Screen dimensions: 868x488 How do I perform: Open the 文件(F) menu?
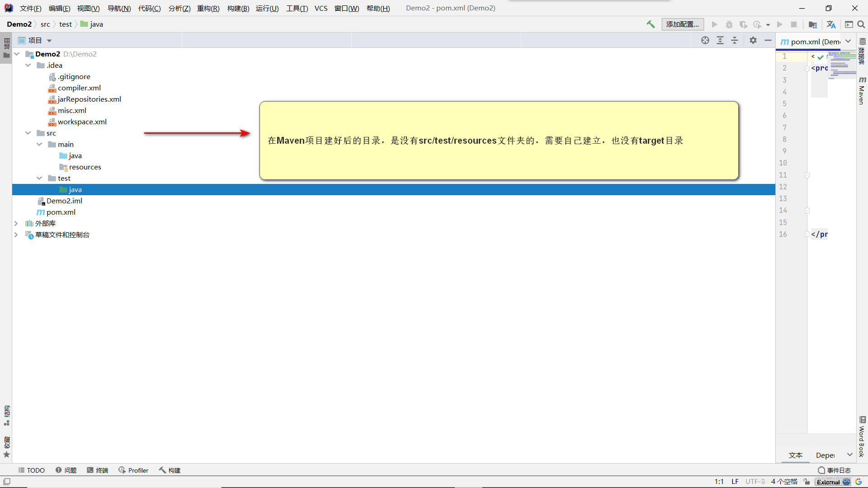pos(30,8)
